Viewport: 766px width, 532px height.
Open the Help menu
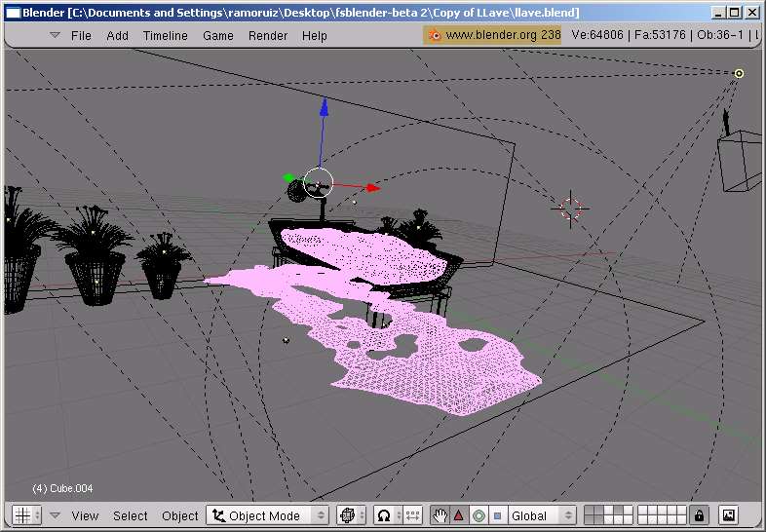pos(314,36)
